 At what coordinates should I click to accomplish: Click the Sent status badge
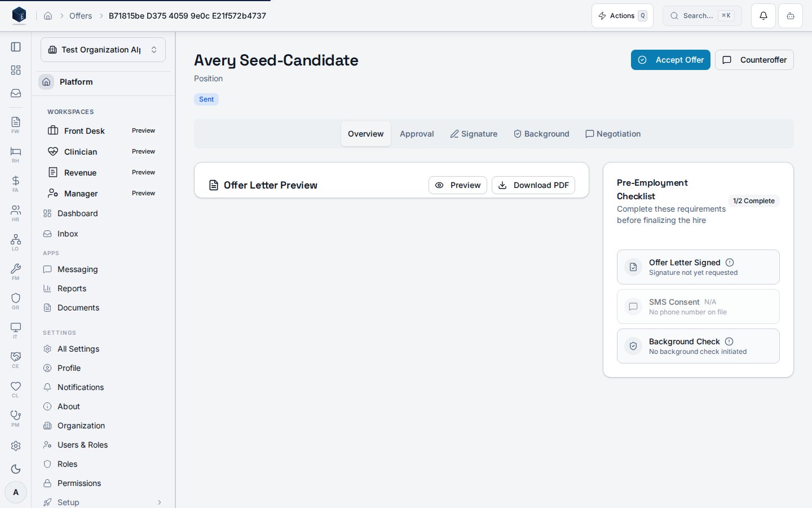[x=206, y=99]
